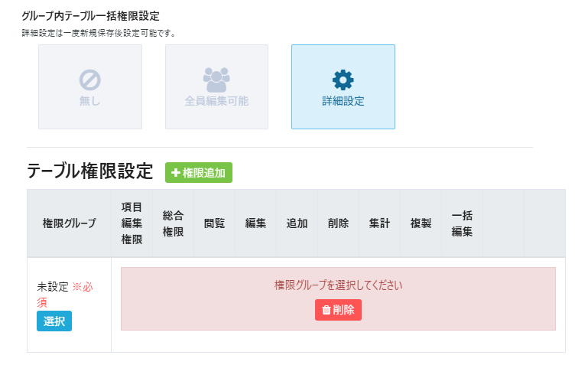588x365 pixels.
Task: Click the 削除 column header
Action: click(339, 223)
